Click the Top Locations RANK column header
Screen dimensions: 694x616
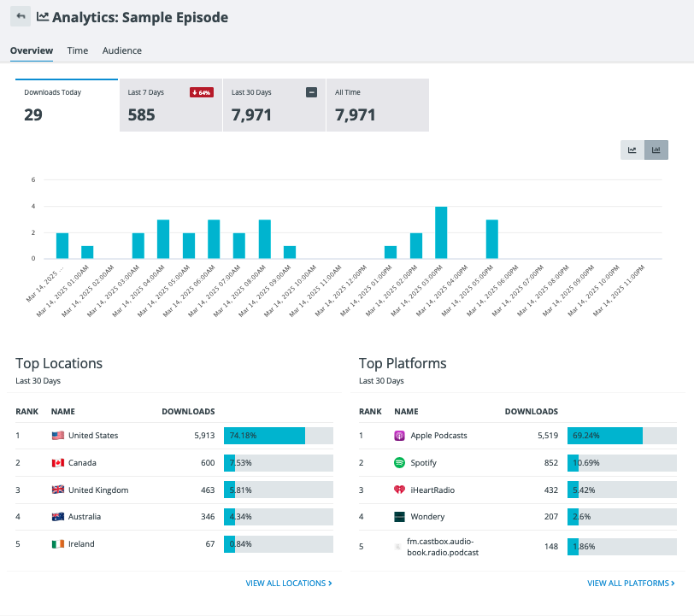click(27, 412)
